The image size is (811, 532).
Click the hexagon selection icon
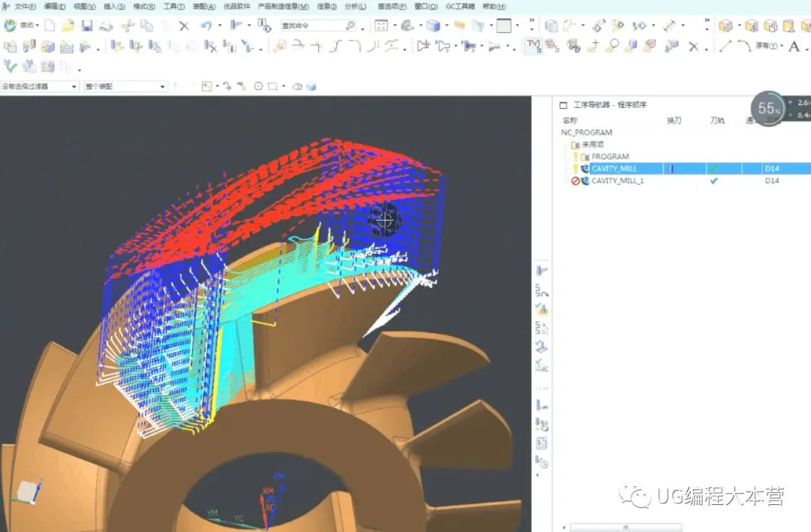pyautogui.click(x=258, y=86)
